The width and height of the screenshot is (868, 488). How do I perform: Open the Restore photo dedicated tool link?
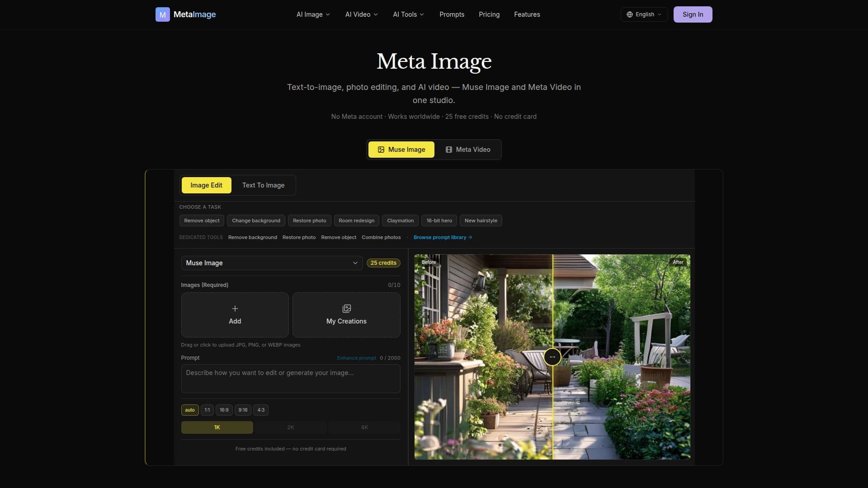[299, 237]
